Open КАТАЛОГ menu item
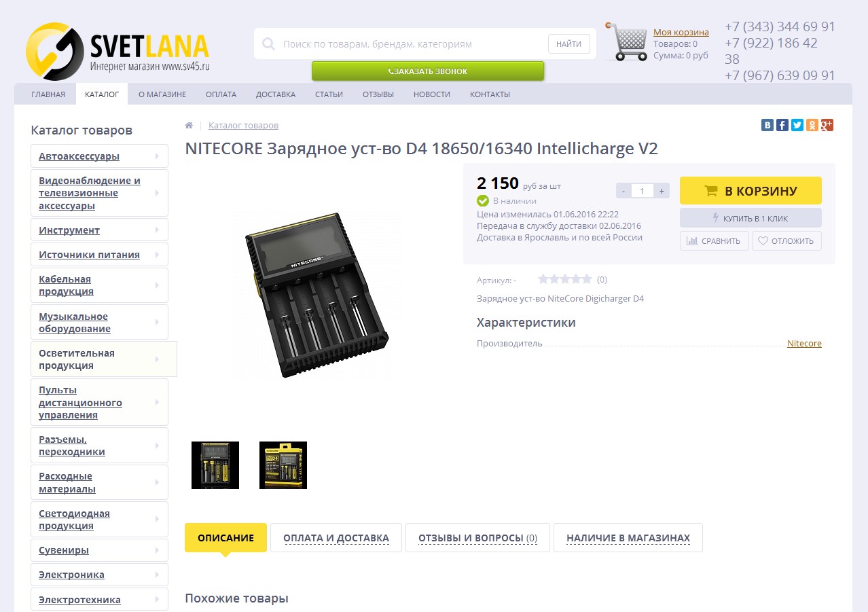Viewport: 868px width, 612px height. pos(102,94)
